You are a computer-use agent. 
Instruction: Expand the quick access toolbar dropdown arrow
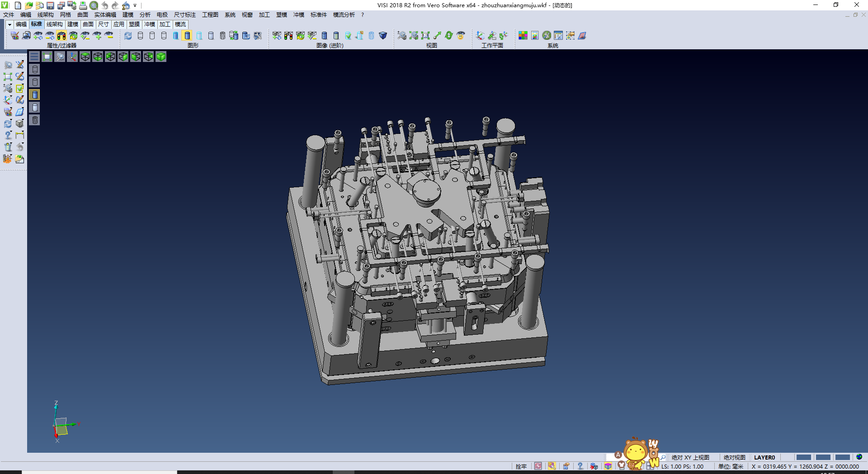click(x=135, y=5)
